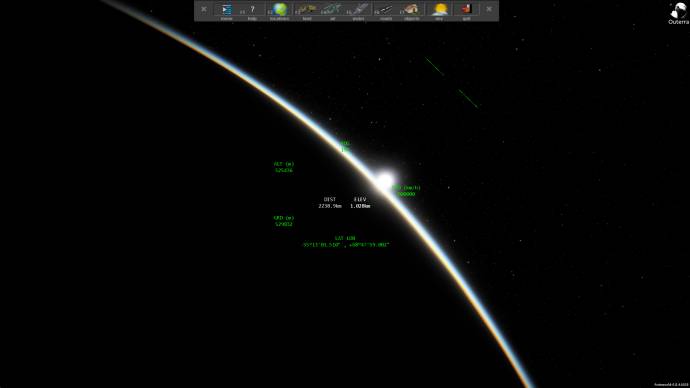The width and height of the screenshot is (690, 388).
Task: Select the car vehicles icon
Action: [332, 10]
